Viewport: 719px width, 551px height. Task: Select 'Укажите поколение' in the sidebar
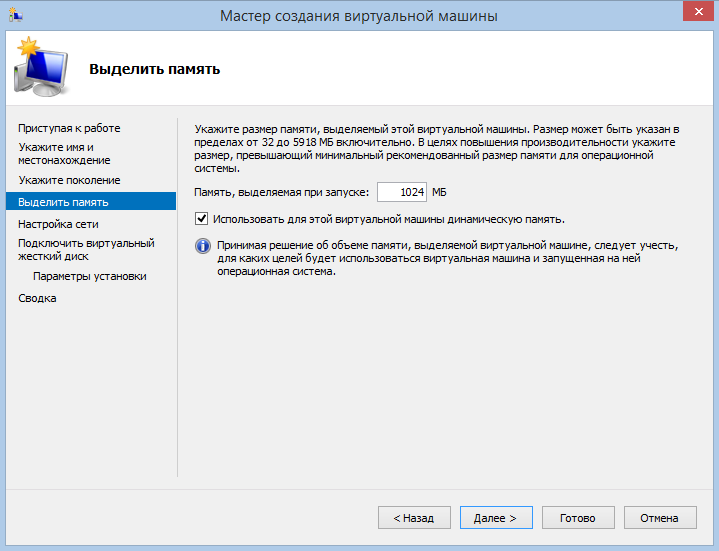click(69, 180)
